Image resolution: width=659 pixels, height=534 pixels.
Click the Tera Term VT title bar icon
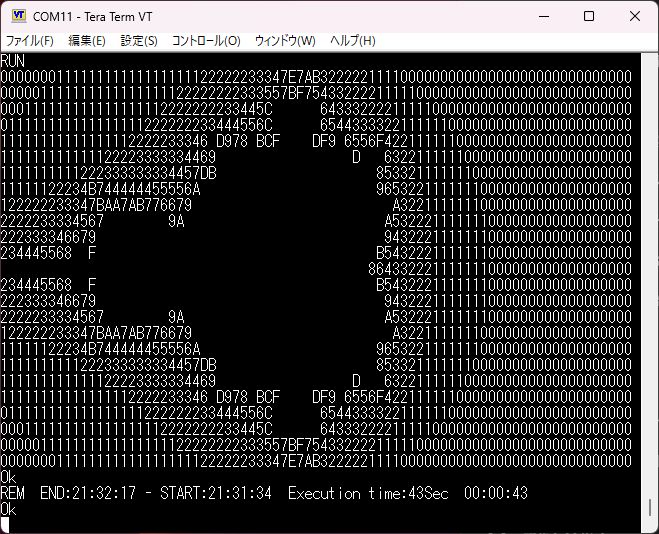point(18,16)
